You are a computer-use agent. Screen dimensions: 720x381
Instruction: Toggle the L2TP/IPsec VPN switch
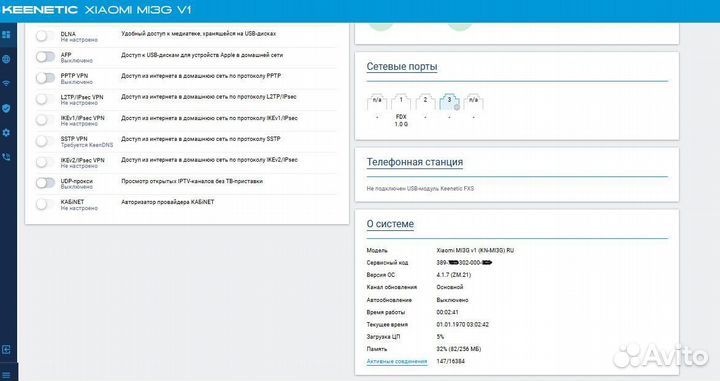(x=45, y=99)
